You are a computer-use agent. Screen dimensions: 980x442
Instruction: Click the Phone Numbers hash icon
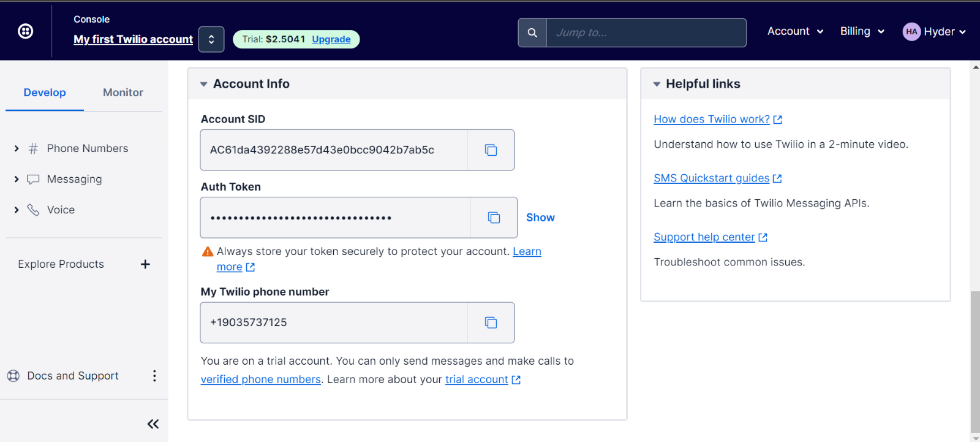click(x=33, y=148)
